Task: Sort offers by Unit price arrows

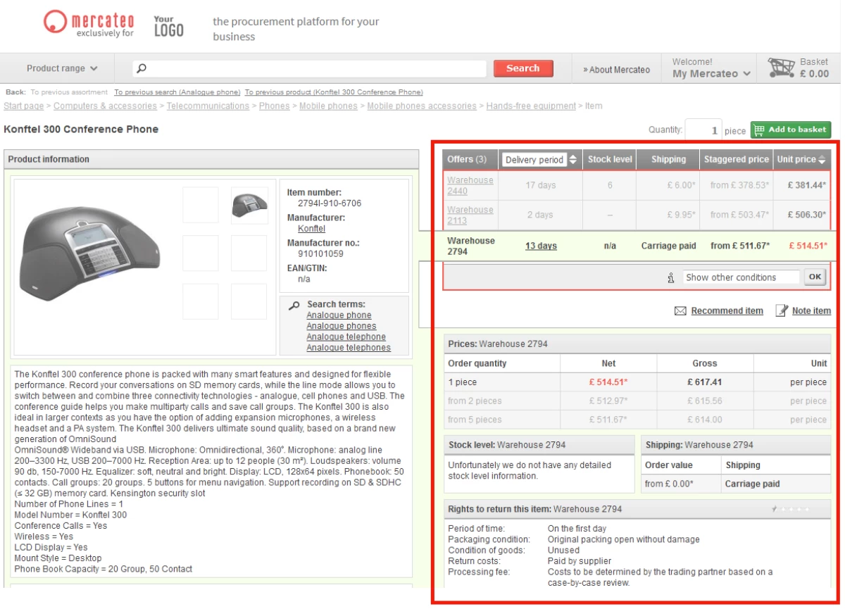Action: pos(821,160)
